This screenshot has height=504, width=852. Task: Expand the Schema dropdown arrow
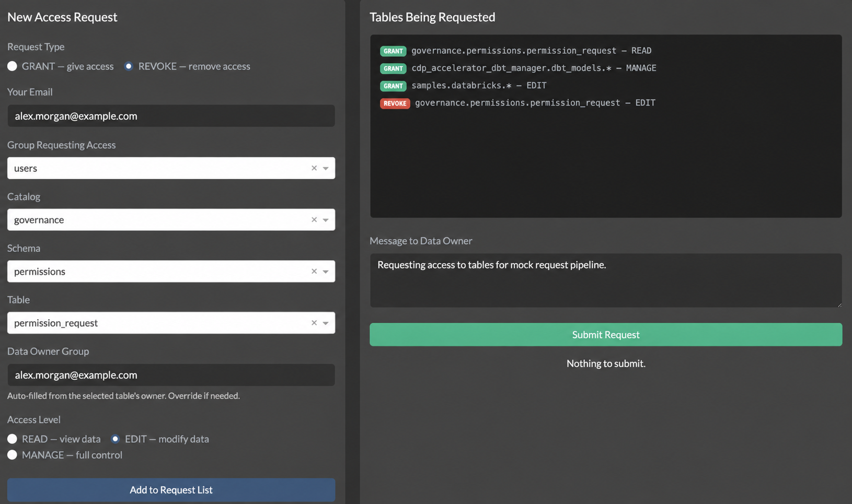tap(326, 272)
